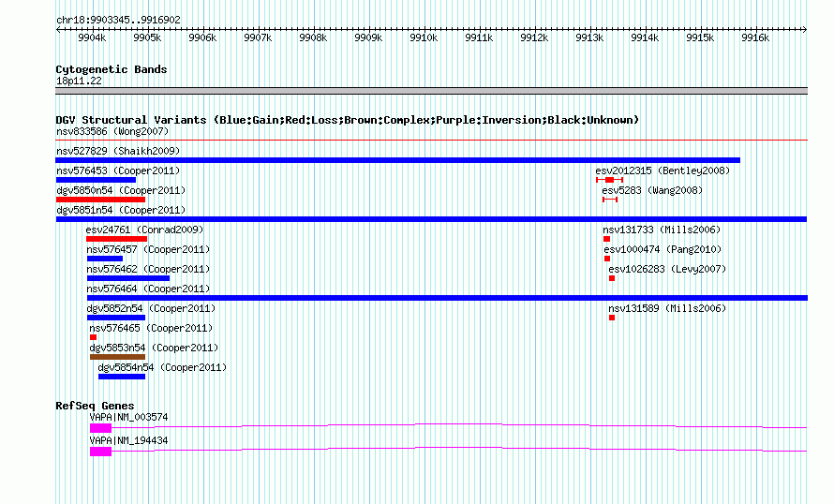Select the dgv5850n54 red loss bar
The width and height of the screenshot is (834, 504).
[x=100, y=200]
